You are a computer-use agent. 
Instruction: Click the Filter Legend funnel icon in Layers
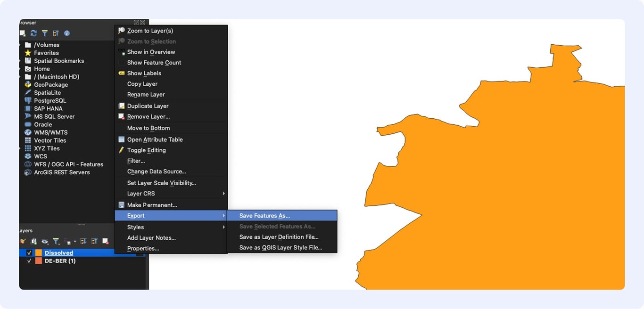point(56,241)
